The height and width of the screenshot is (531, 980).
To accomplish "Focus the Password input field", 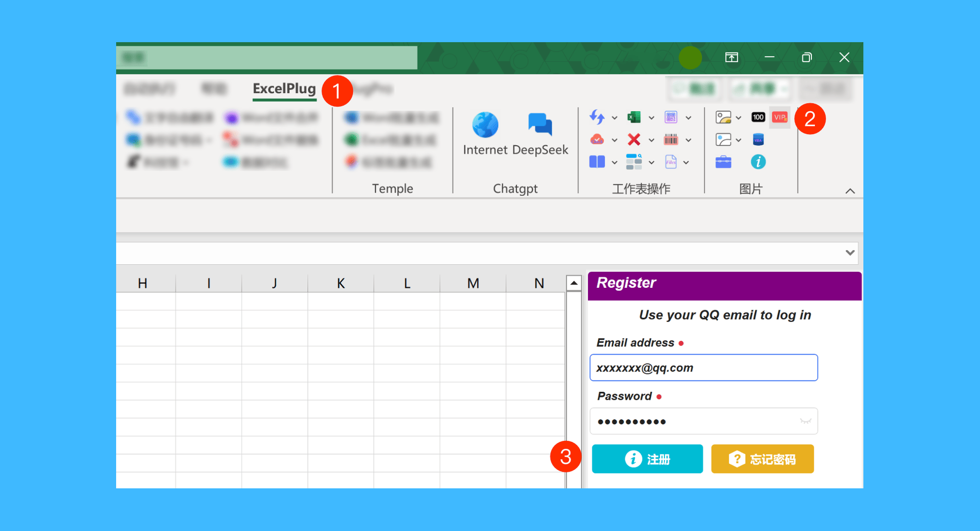I will click(704, 421).
